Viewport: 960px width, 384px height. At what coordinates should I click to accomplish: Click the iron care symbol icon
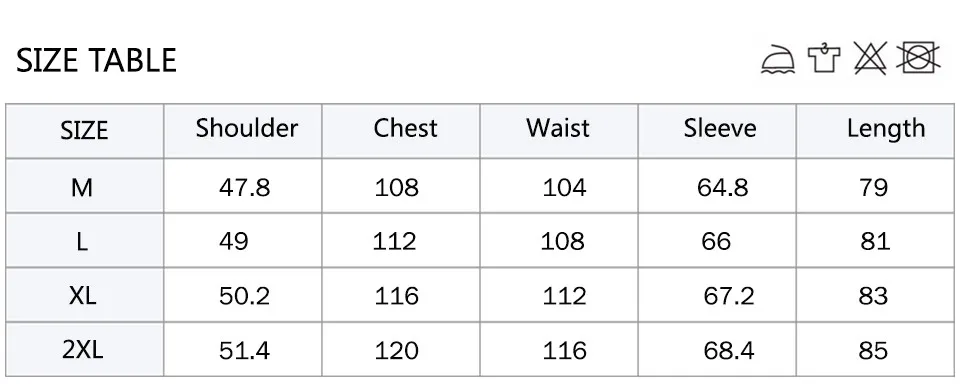(778, 59)
